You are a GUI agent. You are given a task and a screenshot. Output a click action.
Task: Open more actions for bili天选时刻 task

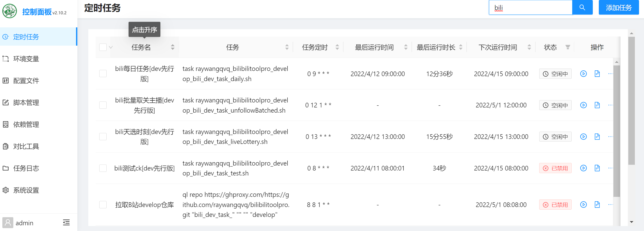coord(610,137)
